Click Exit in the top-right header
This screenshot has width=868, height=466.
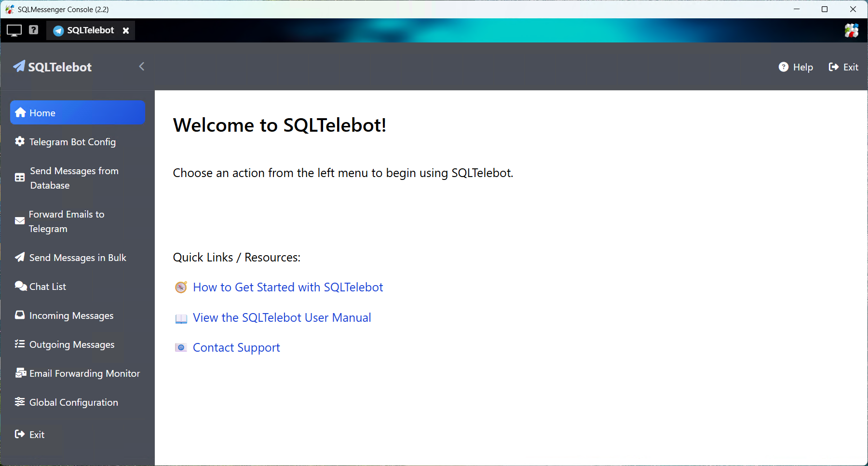pyautogui.click(x=843, y=67)
